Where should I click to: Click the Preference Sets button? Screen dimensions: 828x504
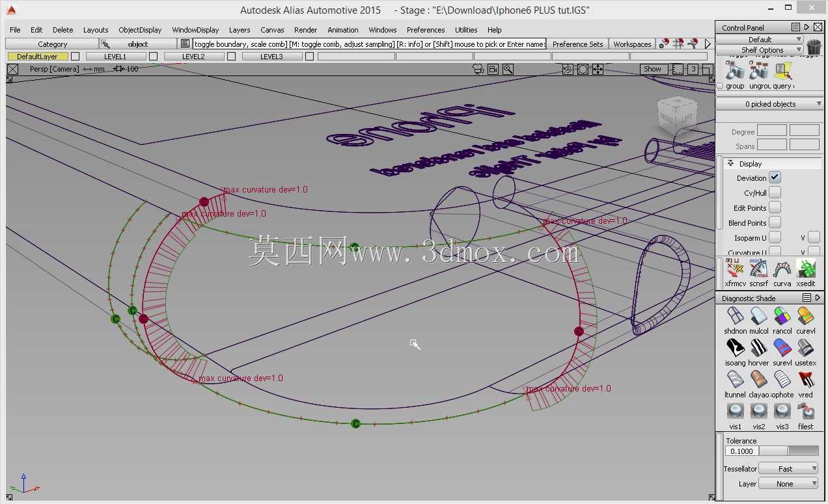click(577, 44)
